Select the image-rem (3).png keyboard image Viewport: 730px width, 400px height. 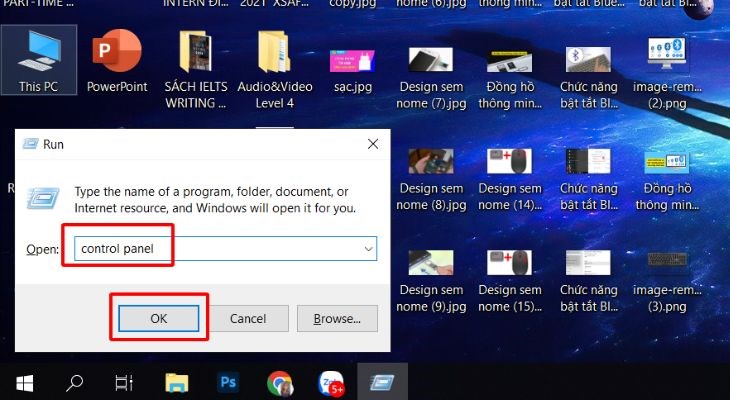click(x=667, y=281)
